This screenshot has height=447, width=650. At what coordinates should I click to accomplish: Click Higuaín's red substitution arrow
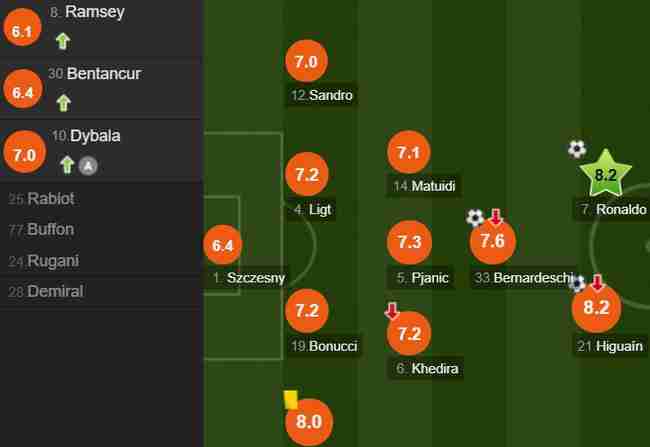click(x=597, y=282)
